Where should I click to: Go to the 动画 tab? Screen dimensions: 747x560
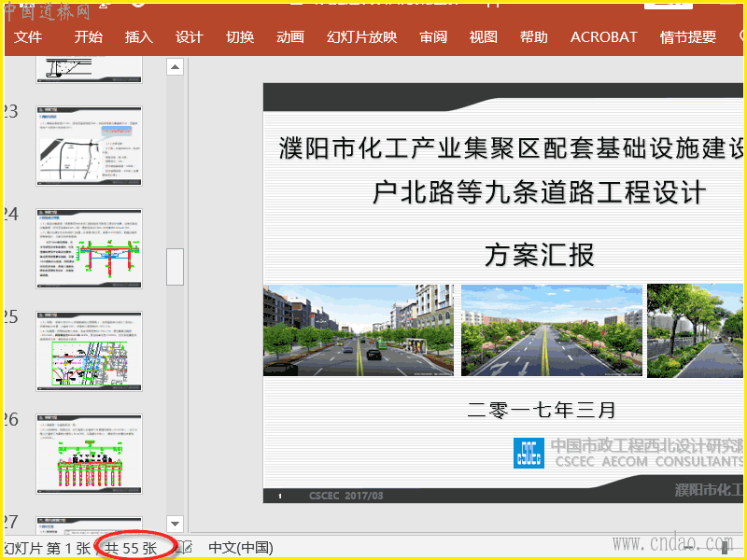[x=289, y=37]
